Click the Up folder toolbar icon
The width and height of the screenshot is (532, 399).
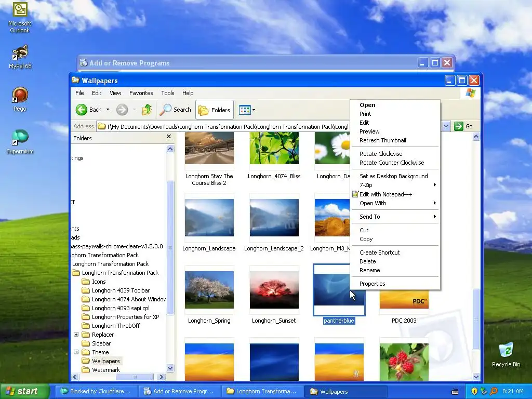147,110
